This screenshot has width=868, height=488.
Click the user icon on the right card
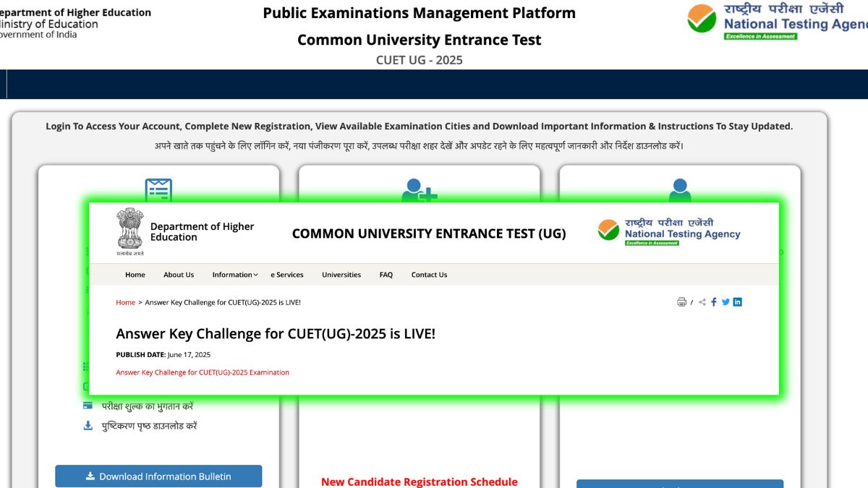[680, 190]
